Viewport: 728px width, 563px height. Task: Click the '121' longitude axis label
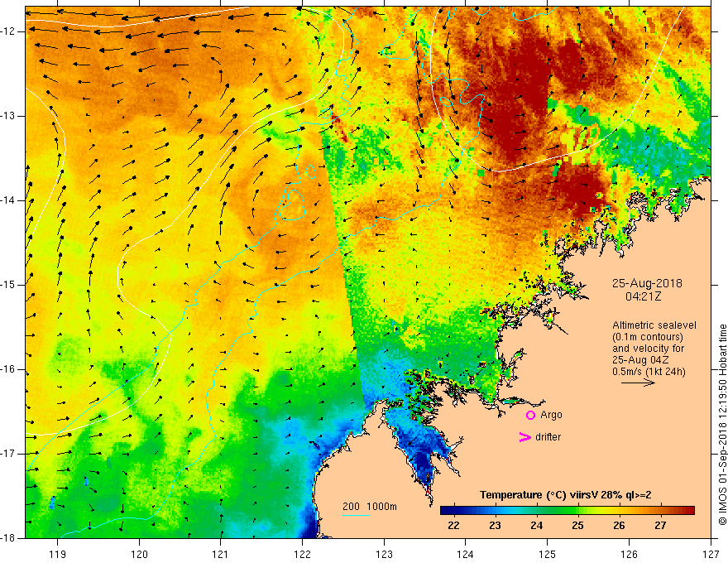coord(221,554)
